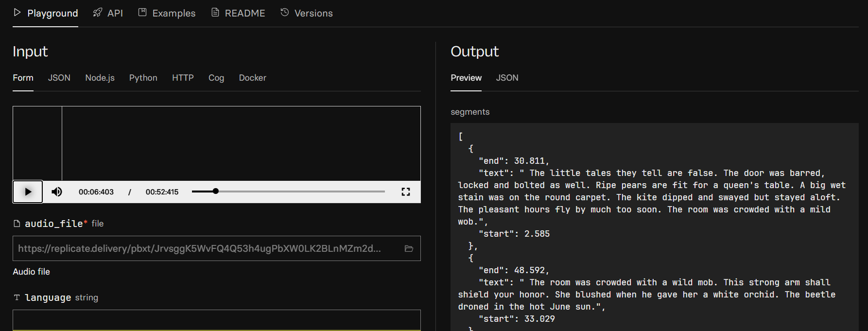Click the audio progress slider thumb
This screenshot has width=868, height=331.
click(216, 192)
